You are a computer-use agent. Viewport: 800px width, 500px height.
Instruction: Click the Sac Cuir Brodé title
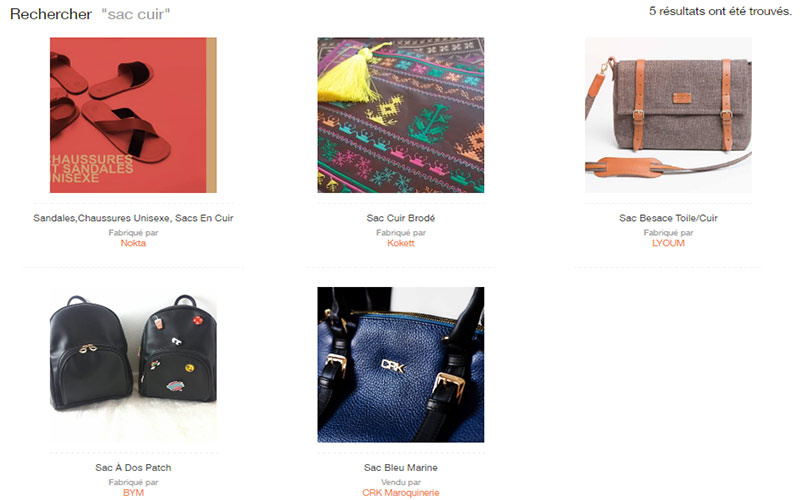[x=401, y=218]
